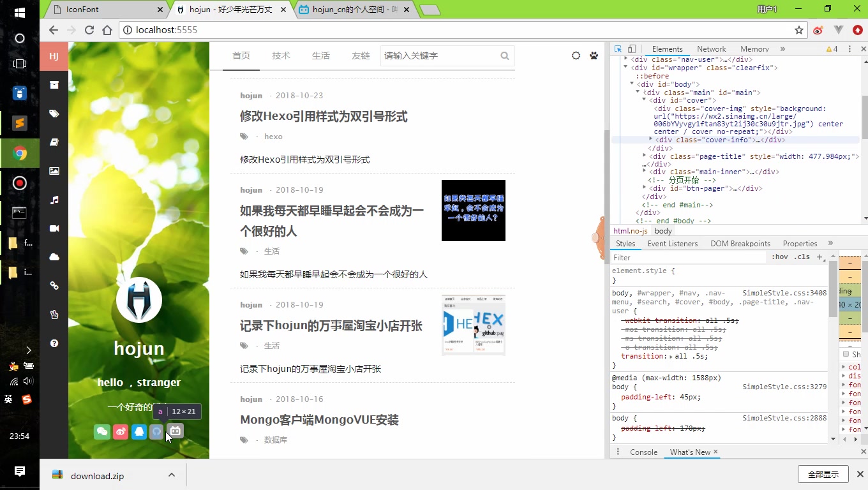Open the archive box icon in blog sidebar
This screenshot has height=490, width=868.
(54, 85)
